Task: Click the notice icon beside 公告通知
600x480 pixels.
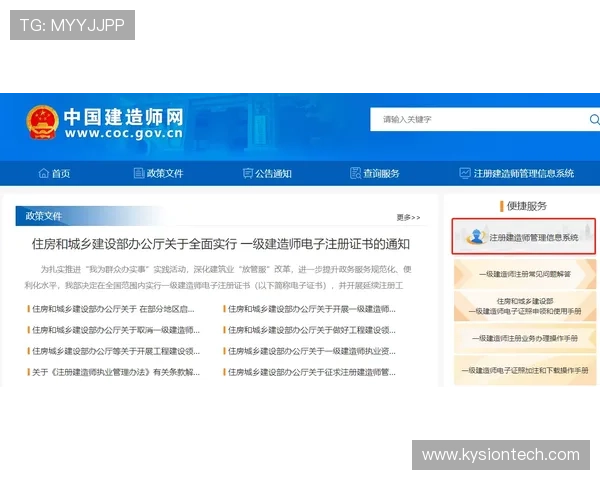Action: pyautogui.click(x=248, y=173)
